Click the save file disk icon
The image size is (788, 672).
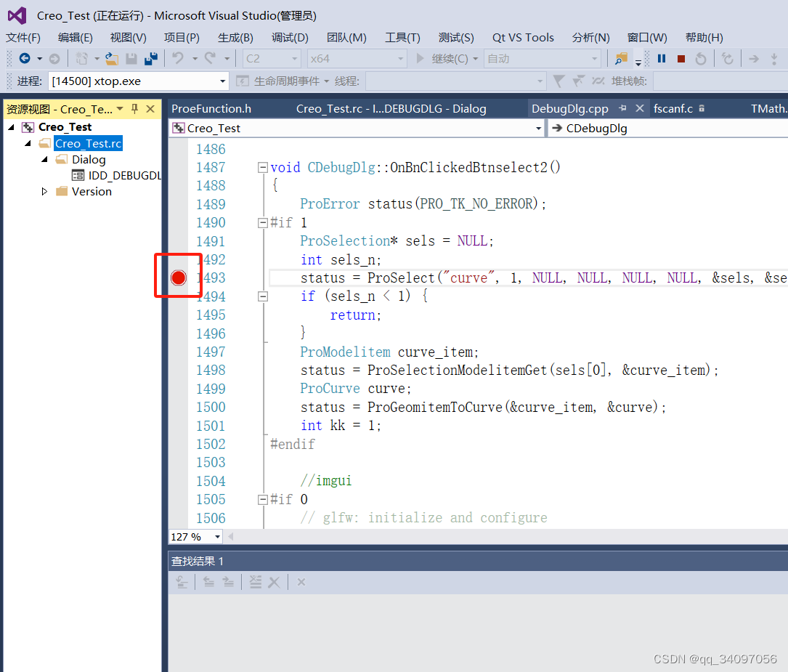point(131,59)
